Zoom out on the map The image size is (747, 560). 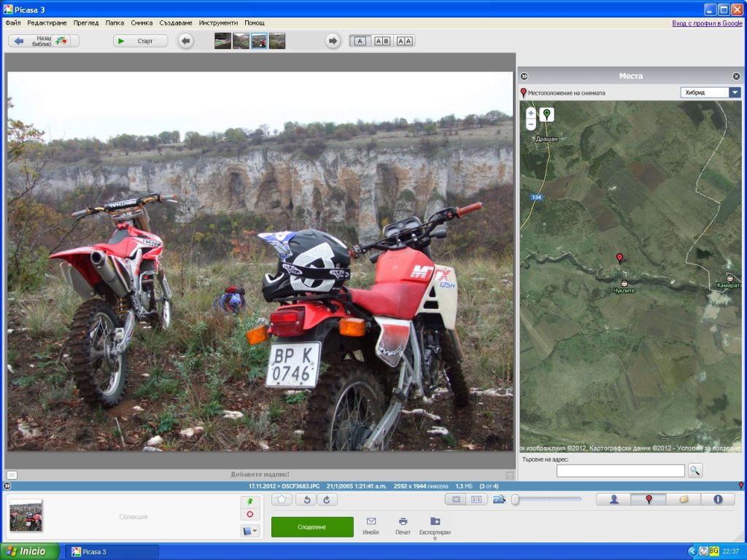[531, 124]
